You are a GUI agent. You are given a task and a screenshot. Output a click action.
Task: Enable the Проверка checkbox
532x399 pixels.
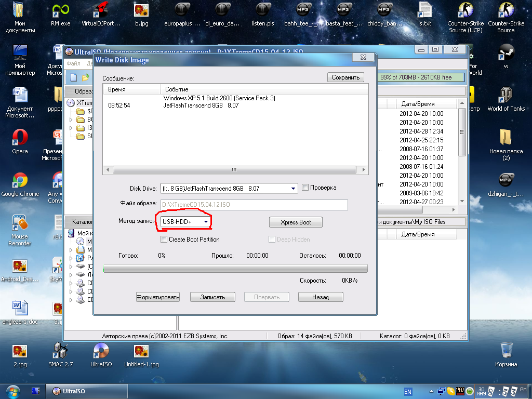point(305,187)
